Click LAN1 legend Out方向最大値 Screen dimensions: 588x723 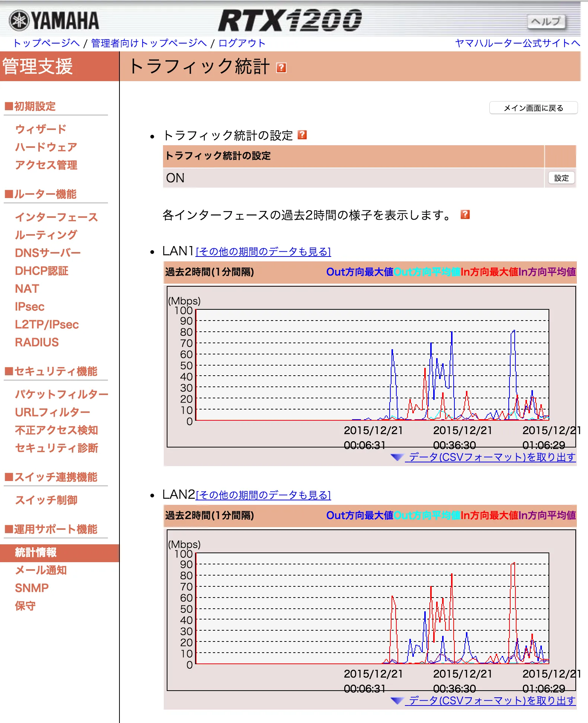[x=360, y=272]
